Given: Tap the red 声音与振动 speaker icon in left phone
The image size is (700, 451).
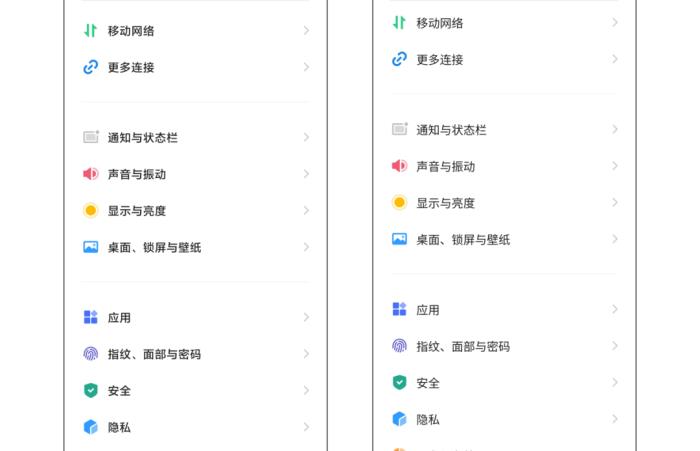Looking at the screenshot, I should pyautogui.click(x=91, y=174).
